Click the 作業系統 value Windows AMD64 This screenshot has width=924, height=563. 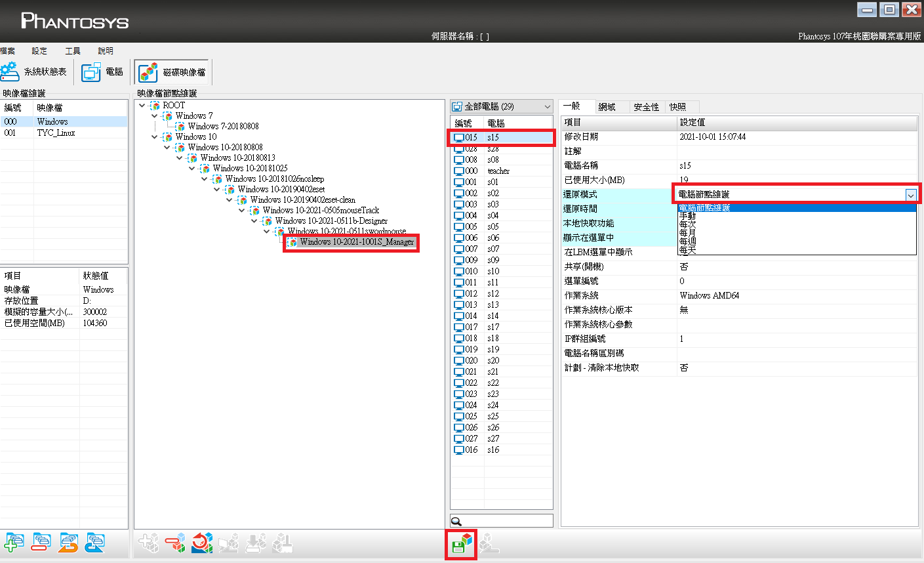pos(709,295)
